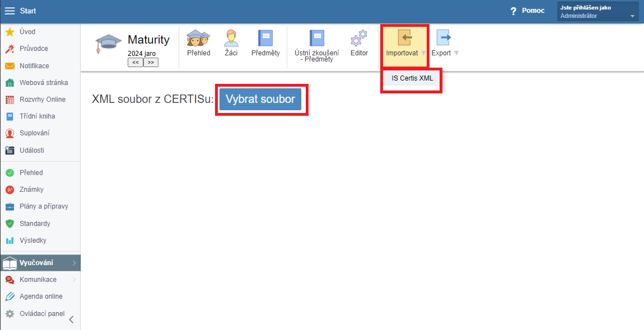Screen dimensions: 644x330
Task: Click the Výsledky bar chart icon
Action: click(10, 241)
